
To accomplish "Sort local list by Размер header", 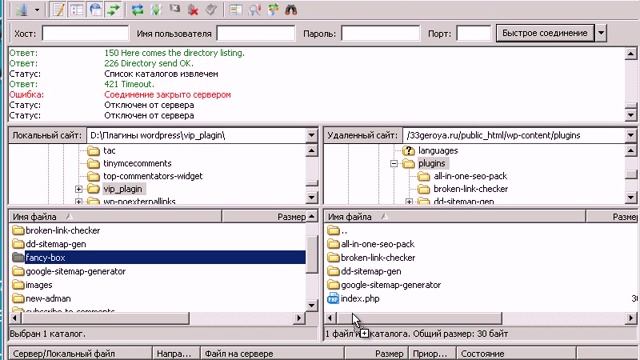I will coord(264,217).
